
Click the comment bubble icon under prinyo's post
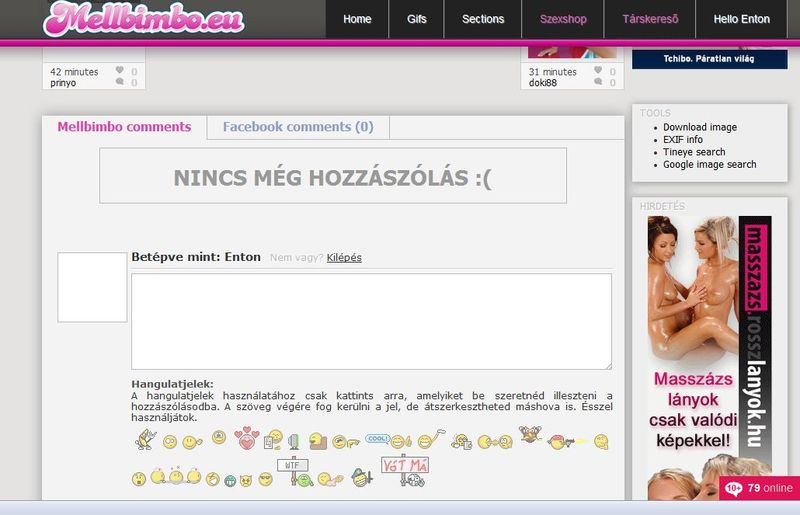[x=119, y=82]
